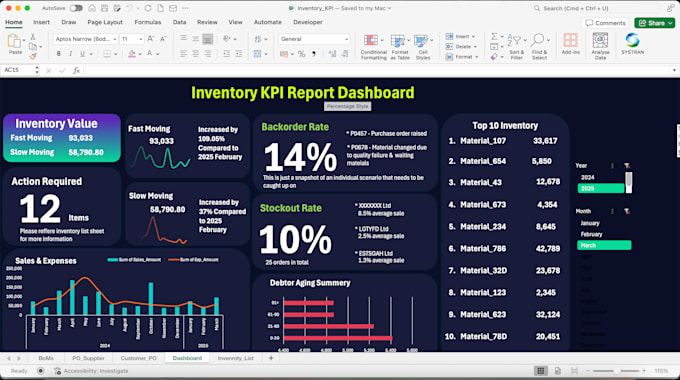Toggle Align Left for cell text
This screenshot has height=380, width=680.
183,54
